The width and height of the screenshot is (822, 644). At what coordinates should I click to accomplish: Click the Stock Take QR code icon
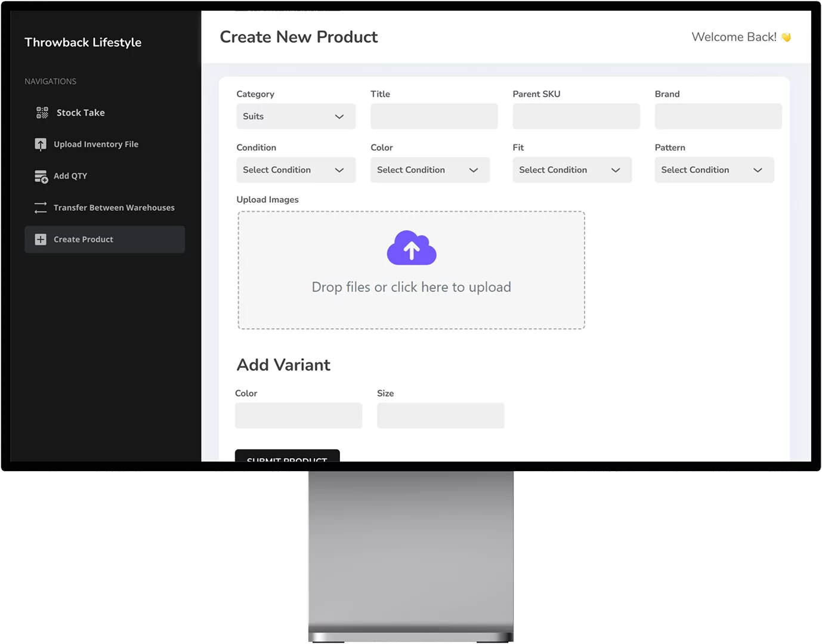(x=41, y=112)
